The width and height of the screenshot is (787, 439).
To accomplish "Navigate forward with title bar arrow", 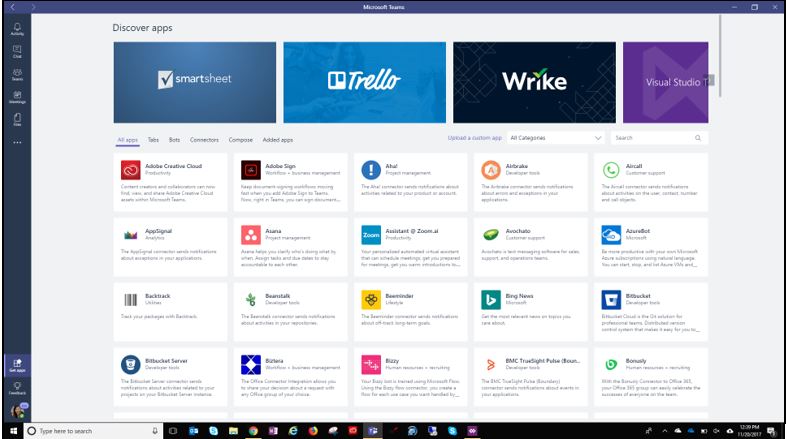I will (x=33, y=7).
